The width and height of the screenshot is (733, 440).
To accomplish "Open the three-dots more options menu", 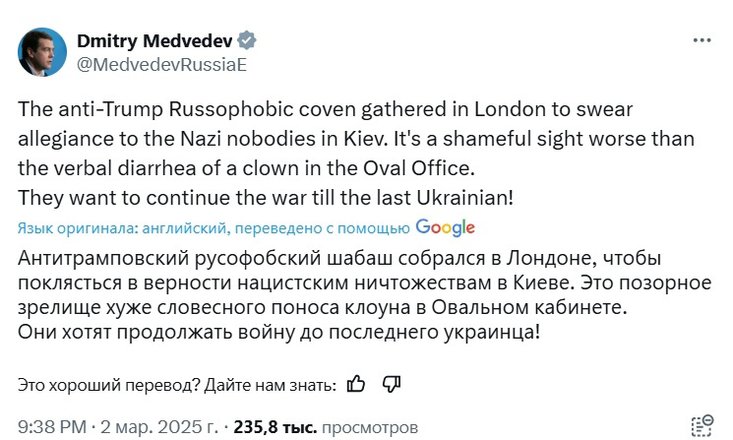I will click(702, 41).
